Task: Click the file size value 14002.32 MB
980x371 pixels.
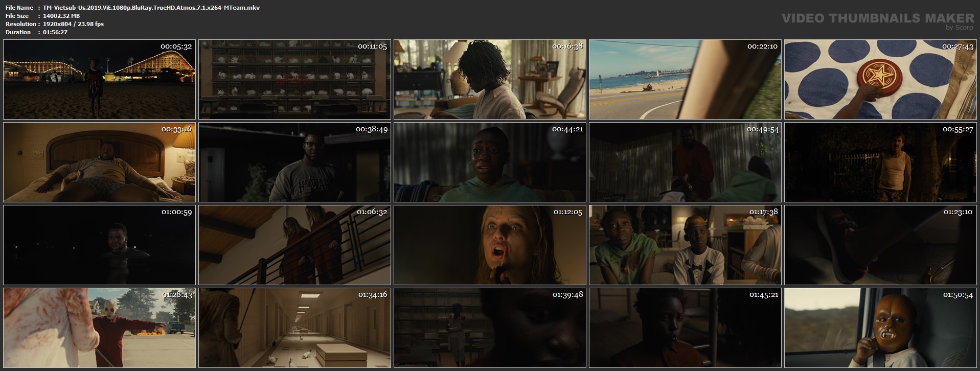Action: click(61, 16)
